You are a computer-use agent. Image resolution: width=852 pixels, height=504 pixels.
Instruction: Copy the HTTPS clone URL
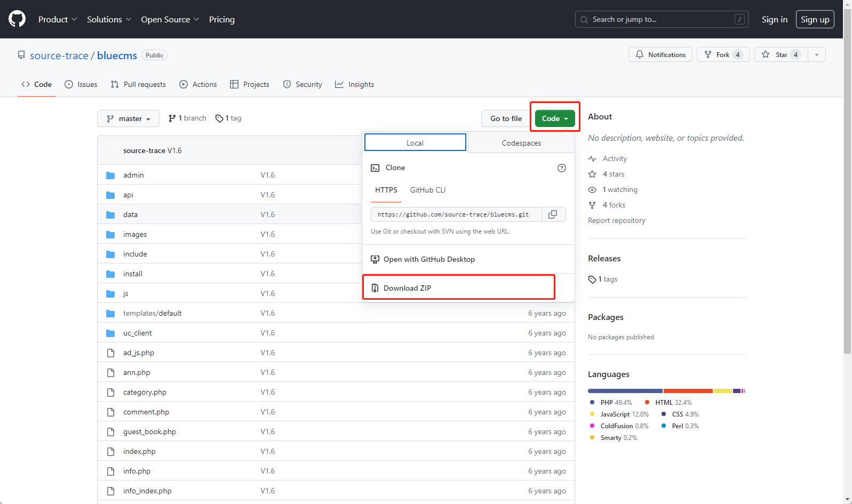[553, 214]
